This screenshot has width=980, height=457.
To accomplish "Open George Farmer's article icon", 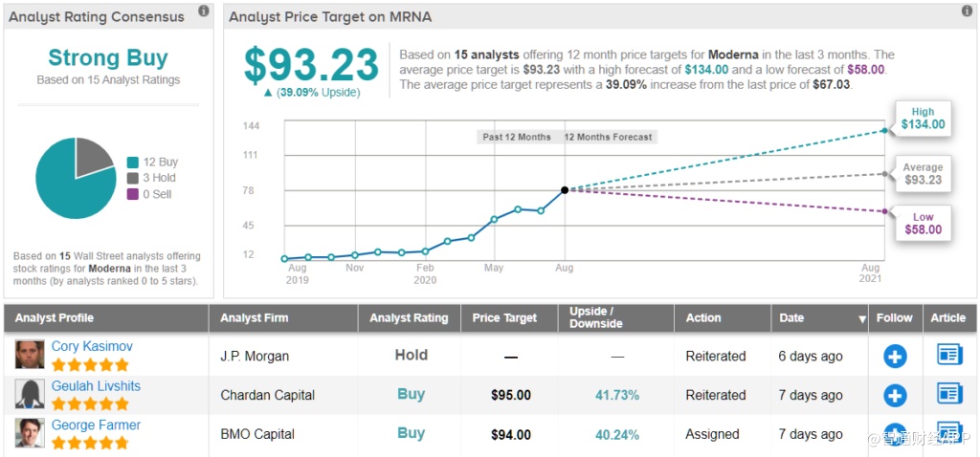I will coord(948,431).
